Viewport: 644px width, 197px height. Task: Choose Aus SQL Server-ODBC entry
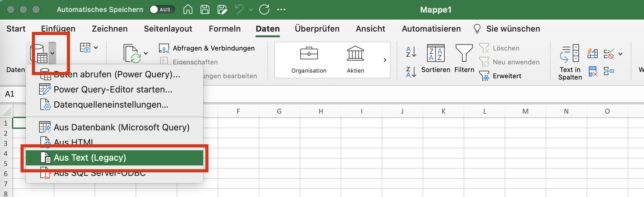click(x=114, y=173)
